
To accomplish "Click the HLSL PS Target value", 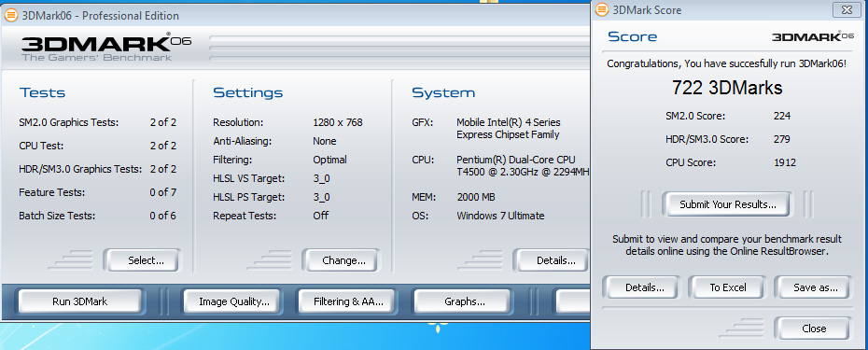I will pos(322,197).
